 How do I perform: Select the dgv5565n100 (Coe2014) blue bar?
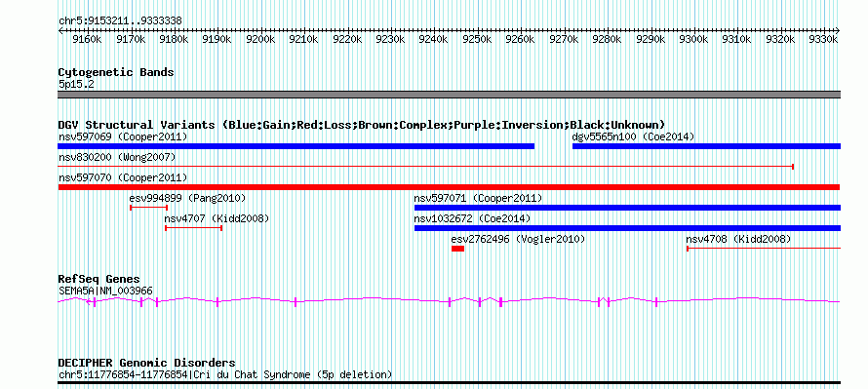coord(706,146)
